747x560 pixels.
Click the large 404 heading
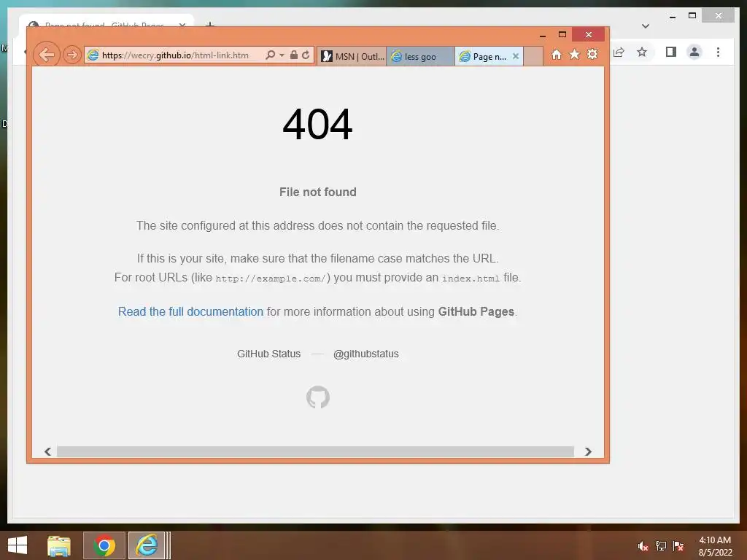[317, 124]
